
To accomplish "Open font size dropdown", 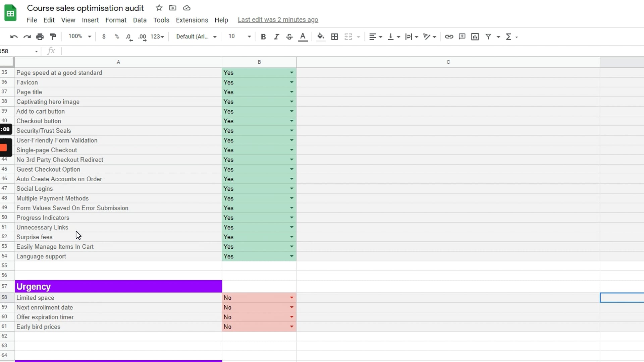I will pos(239,37).
